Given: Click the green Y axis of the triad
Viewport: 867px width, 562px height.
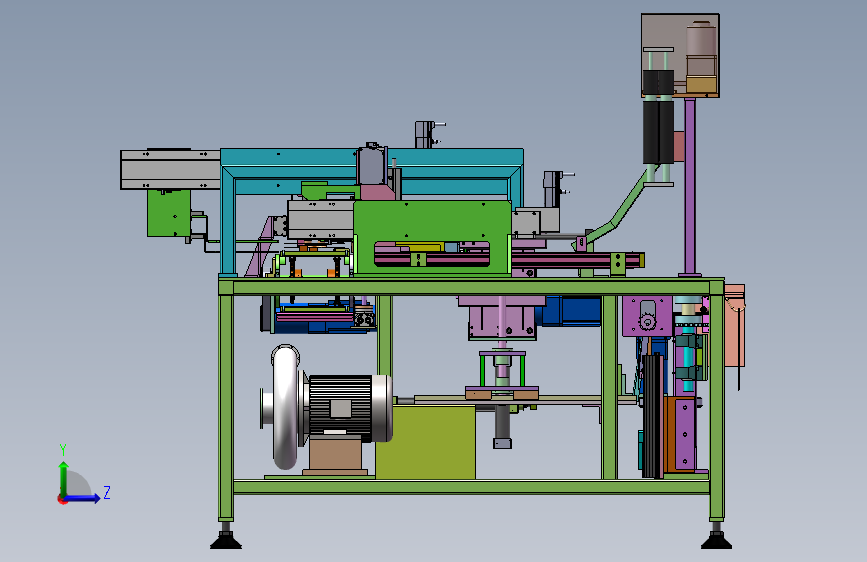Looking at the screenshot, I should coord(64,478).
